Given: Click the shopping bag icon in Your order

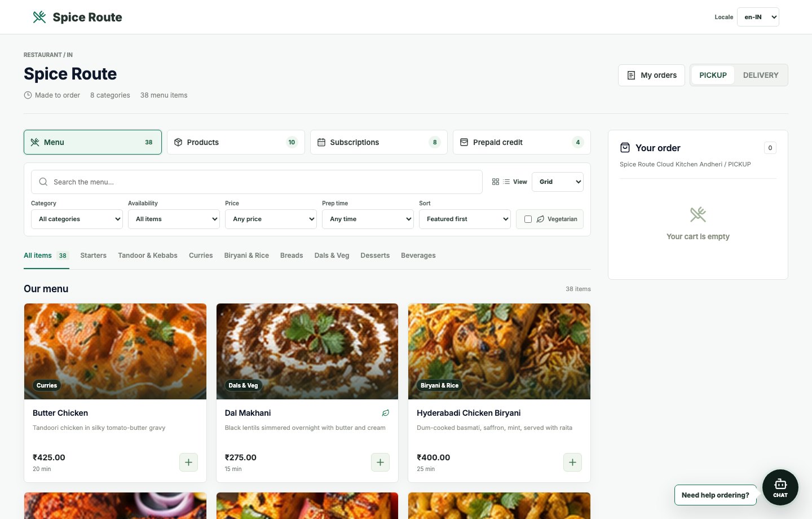Looking at the screenshot, I should 625,148.
